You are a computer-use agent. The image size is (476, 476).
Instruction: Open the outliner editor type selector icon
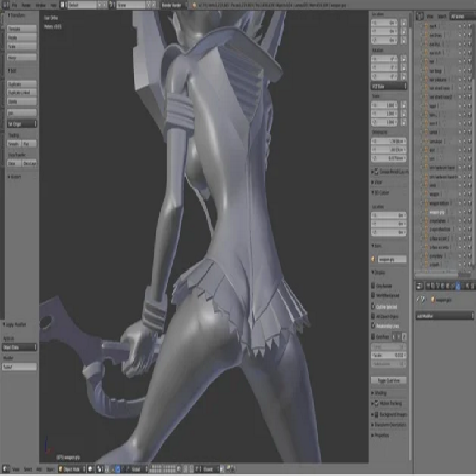[x=420, y=16]
